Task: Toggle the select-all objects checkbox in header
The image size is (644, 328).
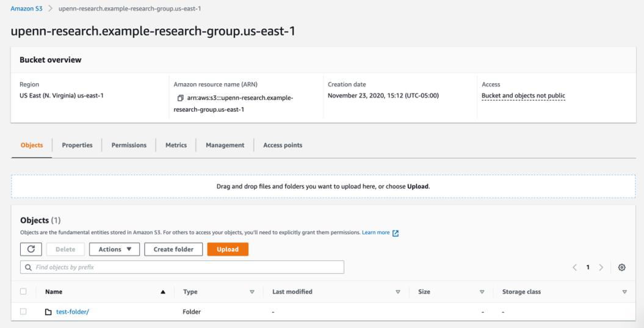Action: [23, 291]
